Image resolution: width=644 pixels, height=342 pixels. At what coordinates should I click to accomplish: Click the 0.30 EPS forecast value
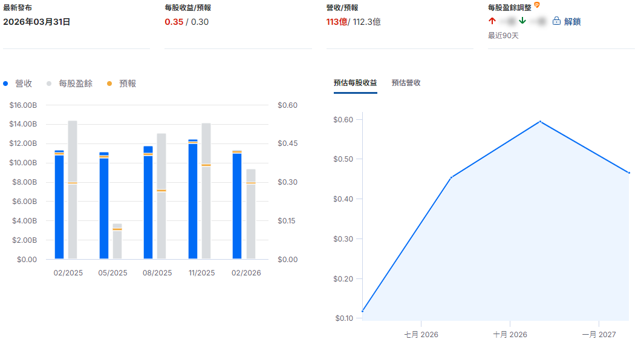click(x=200, y=22)
